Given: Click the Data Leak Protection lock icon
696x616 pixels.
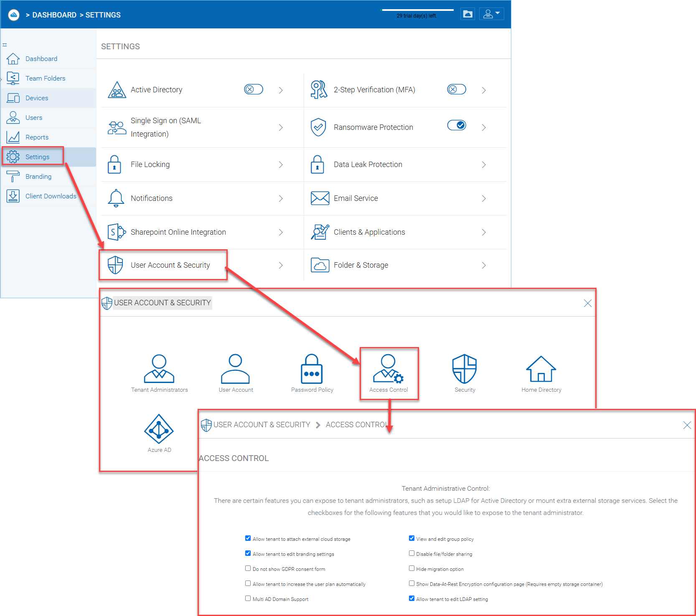Looking at the screenshot, I should point(318,165).
